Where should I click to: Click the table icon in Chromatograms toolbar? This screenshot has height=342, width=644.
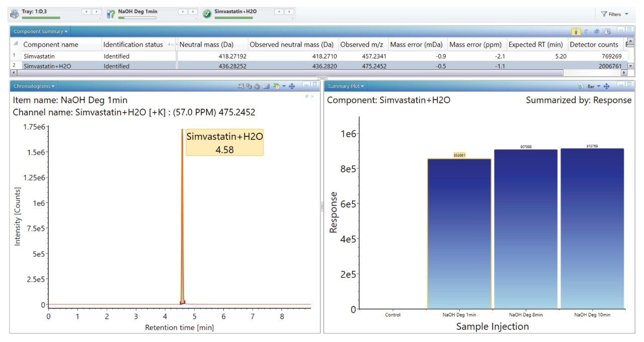266,86
